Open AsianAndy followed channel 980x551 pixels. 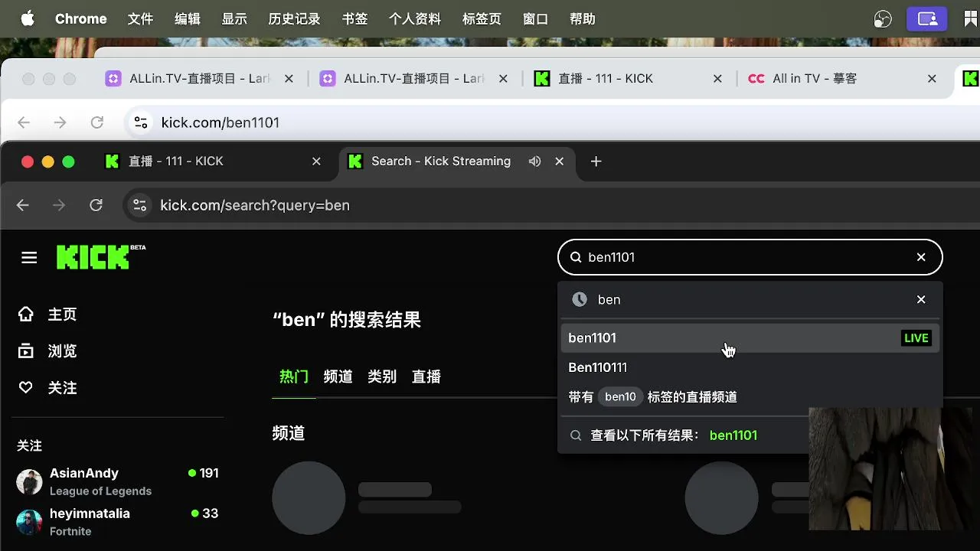[118, 481]
